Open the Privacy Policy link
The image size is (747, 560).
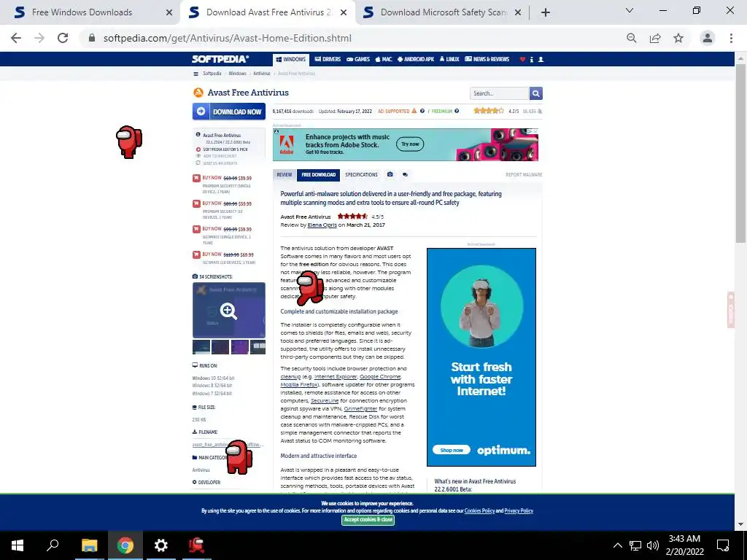pos(519,511)
